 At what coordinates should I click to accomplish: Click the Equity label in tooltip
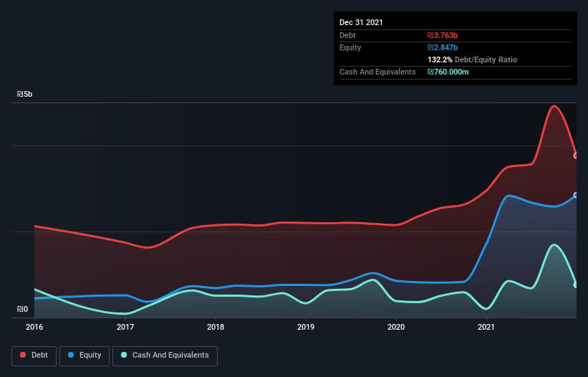(350, 47)
